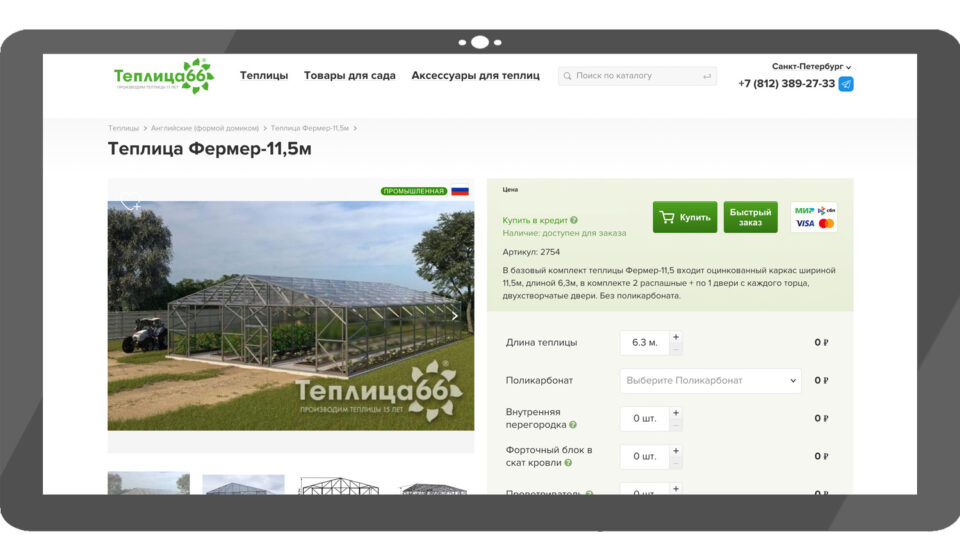Image resolution: width=960 pixels, height=540 pixels.
Task: Click the green Купить button
Action: [684, 217]
